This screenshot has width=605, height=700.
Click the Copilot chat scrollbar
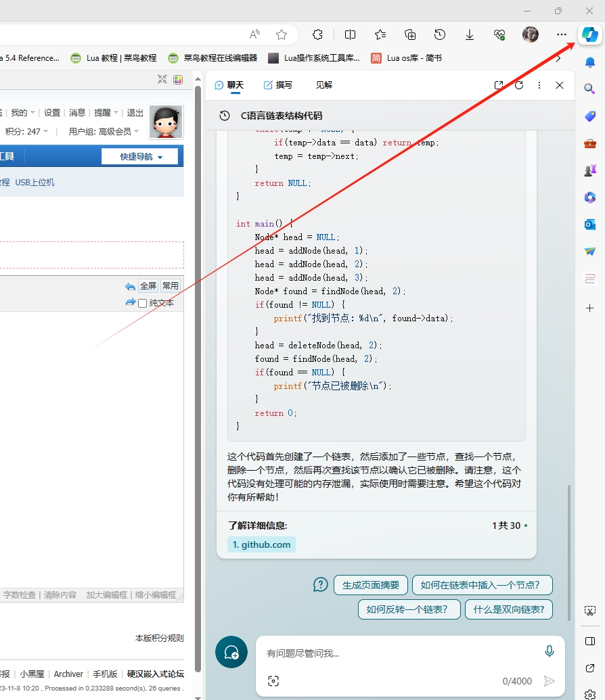(x=569, y=553)
